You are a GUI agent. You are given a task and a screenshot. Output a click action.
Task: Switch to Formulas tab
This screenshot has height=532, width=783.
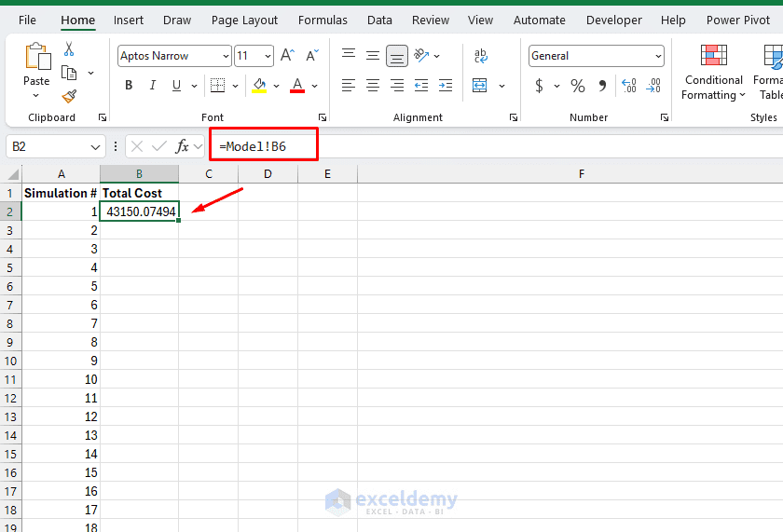pos(323,20)
